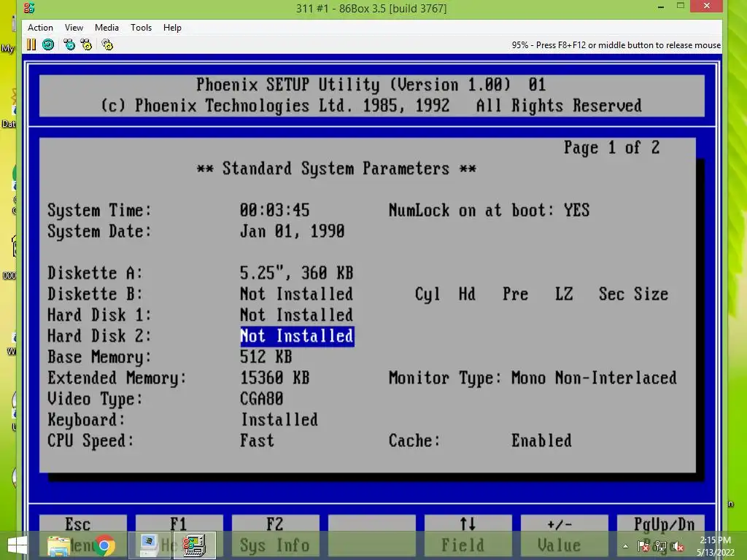Click the mouse release hint in toolbar

tap(616, 45)
